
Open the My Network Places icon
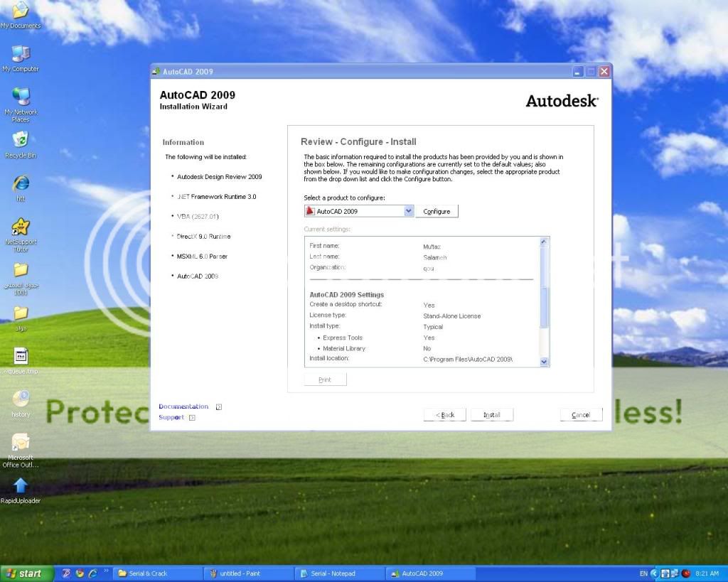click(21, 97)
